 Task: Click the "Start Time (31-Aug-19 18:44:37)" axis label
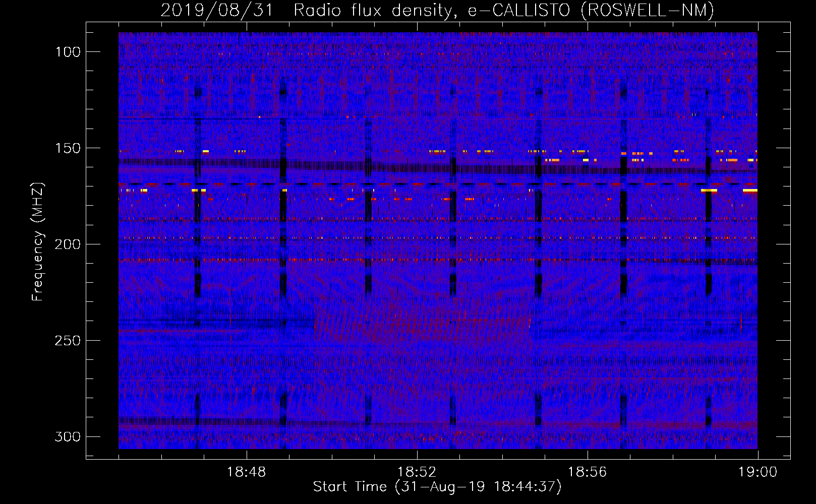[437, 487]
